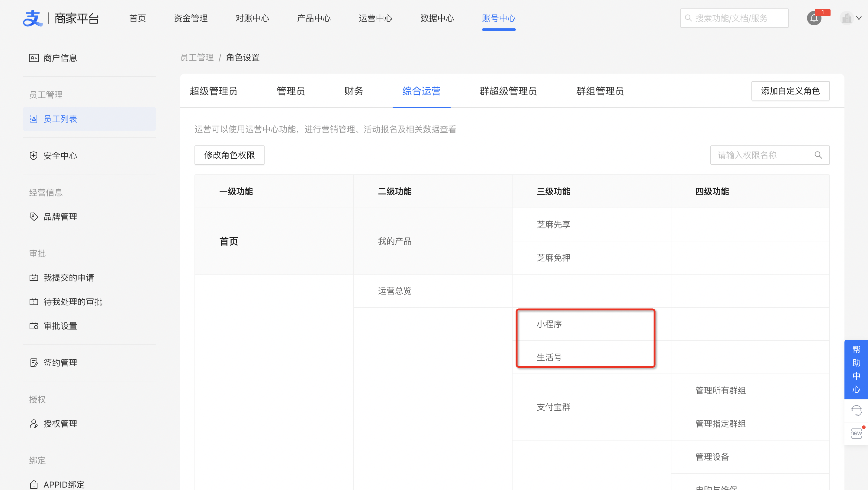Open 首页 in top navigation
Screen dimensions: 868x490
137,18
